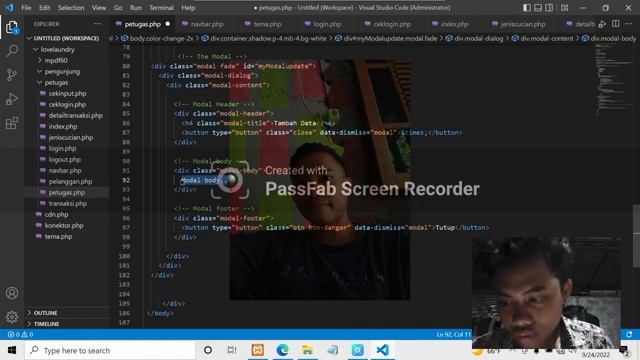This screenshot has width=640, height=360.
Task: Open the Run and Debug view
Action: 12,99
